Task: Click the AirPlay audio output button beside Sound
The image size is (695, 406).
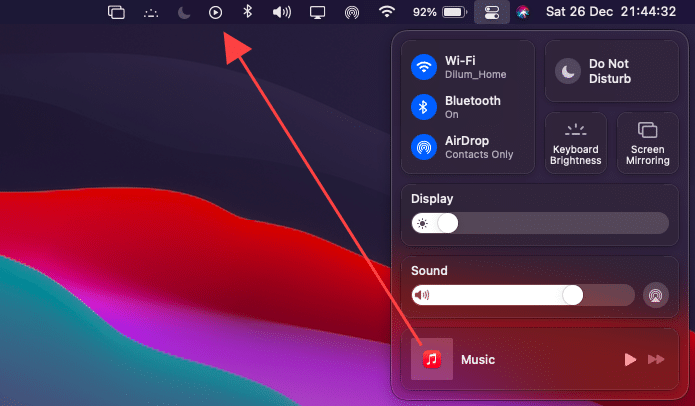Action: point(655,295)
